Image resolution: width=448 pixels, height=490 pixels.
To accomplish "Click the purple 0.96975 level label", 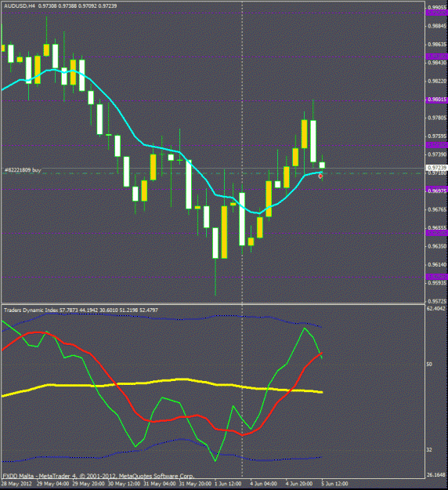I will pyautogui.click(x=437, y=191).
